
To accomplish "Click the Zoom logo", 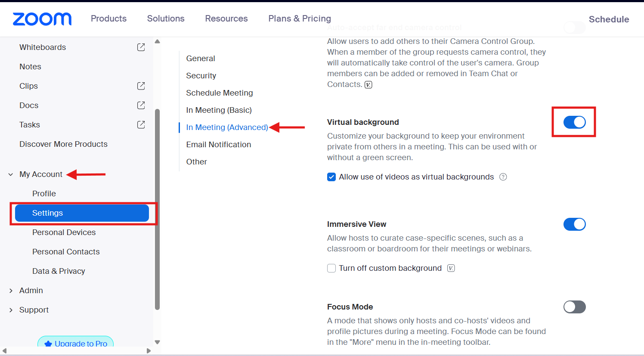I will 42,19.
